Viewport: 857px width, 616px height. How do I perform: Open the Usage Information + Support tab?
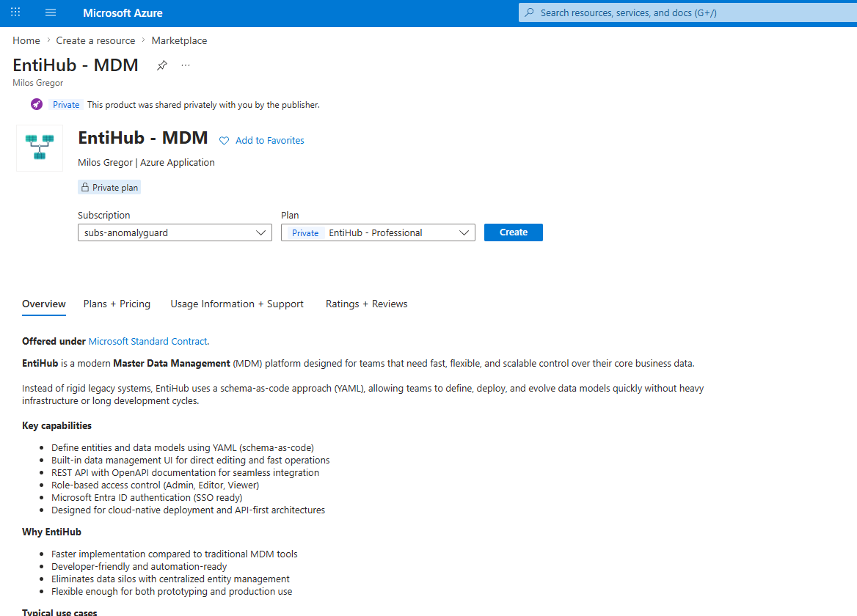point(237,304)
